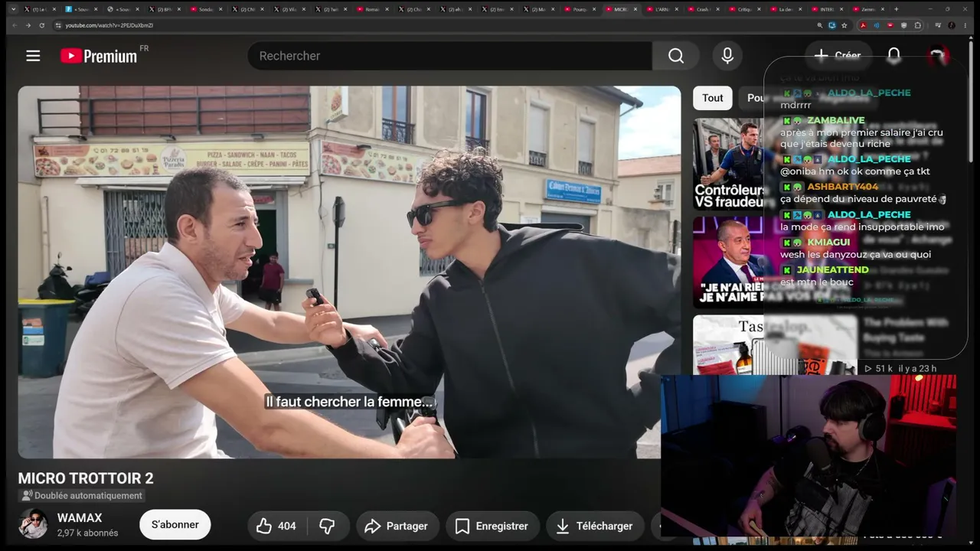Share the video via Partager
The height and width of the screenshot is (551, 980).
click(x=397, y=526)
